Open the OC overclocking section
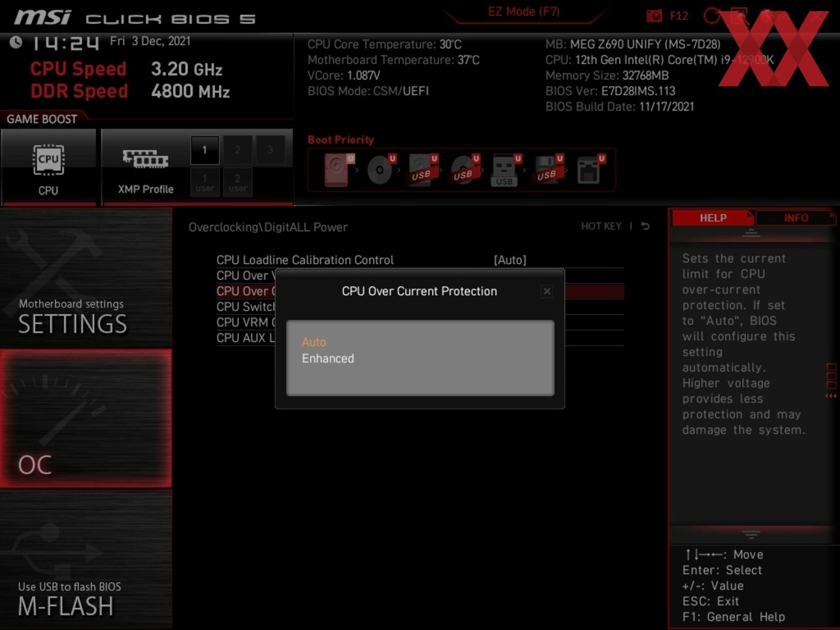 point(86,419)
